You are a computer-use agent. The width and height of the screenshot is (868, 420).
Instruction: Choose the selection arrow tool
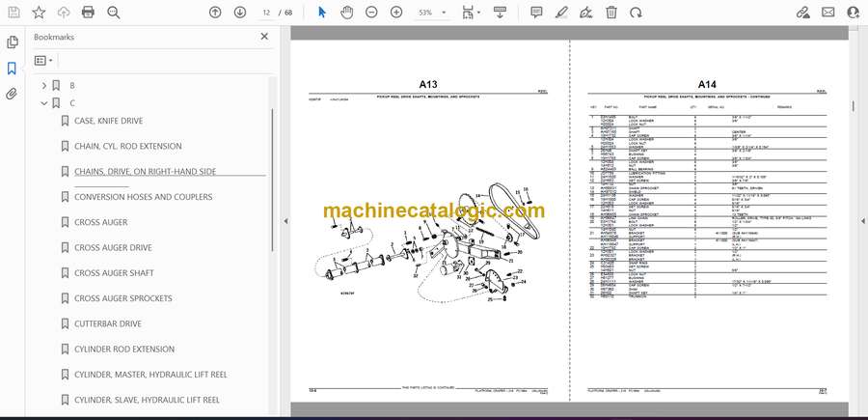point(322,13)
